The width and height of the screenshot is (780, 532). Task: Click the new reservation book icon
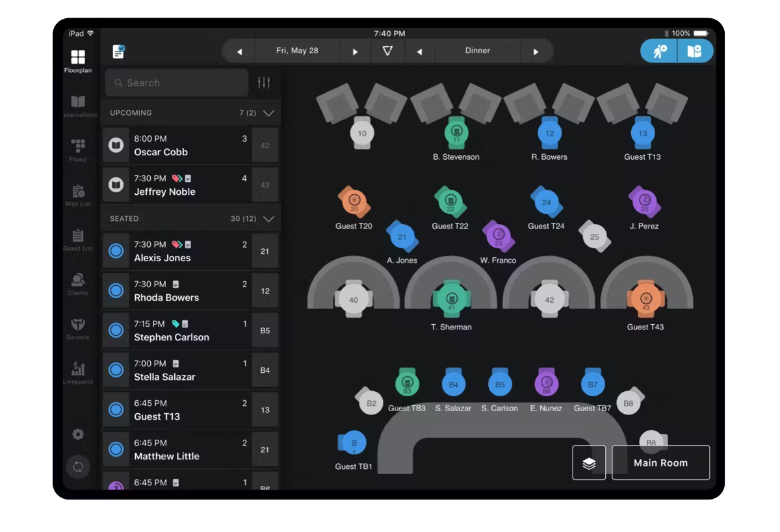[694, 51]
